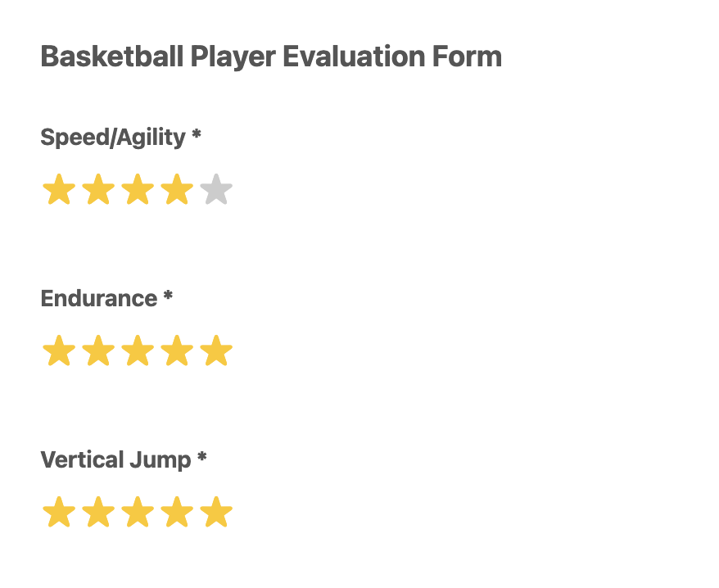Select the fifth star for Vertical Jump
The image size is (719, 588).
click(x=217, y=512)
